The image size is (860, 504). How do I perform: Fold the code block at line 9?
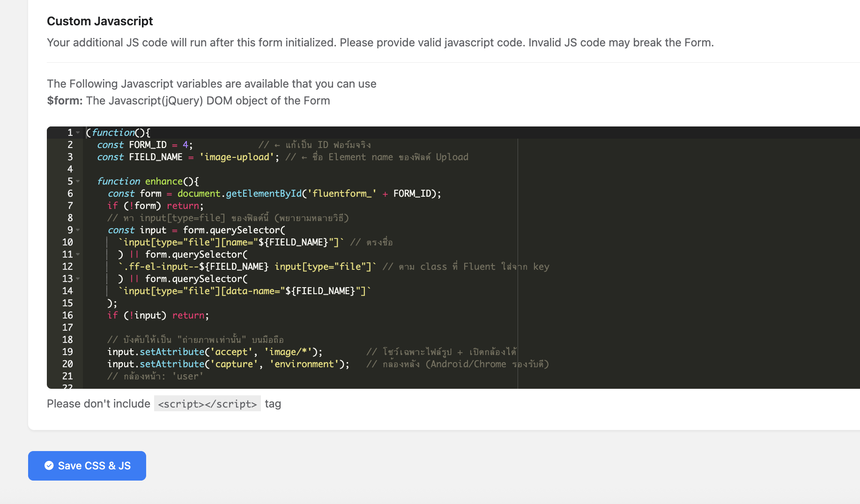click(x=78, y=230)
